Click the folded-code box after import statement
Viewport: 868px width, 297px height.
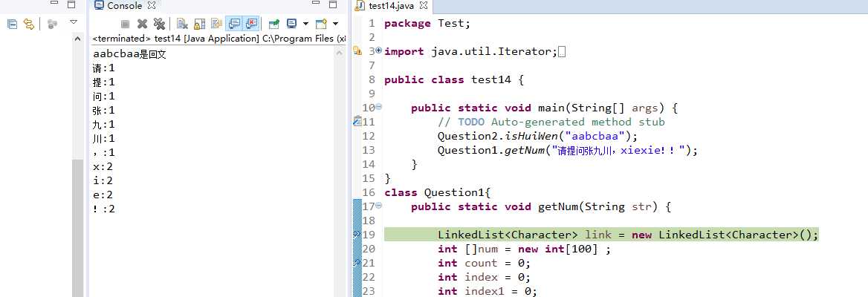coord(562,53)
